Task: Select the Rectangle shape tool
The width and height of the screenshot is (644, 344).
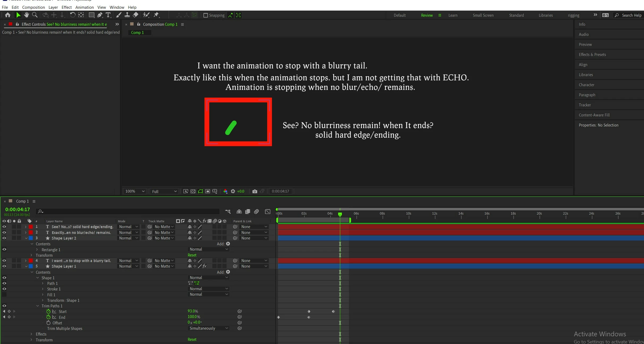Action: [91, 15]
